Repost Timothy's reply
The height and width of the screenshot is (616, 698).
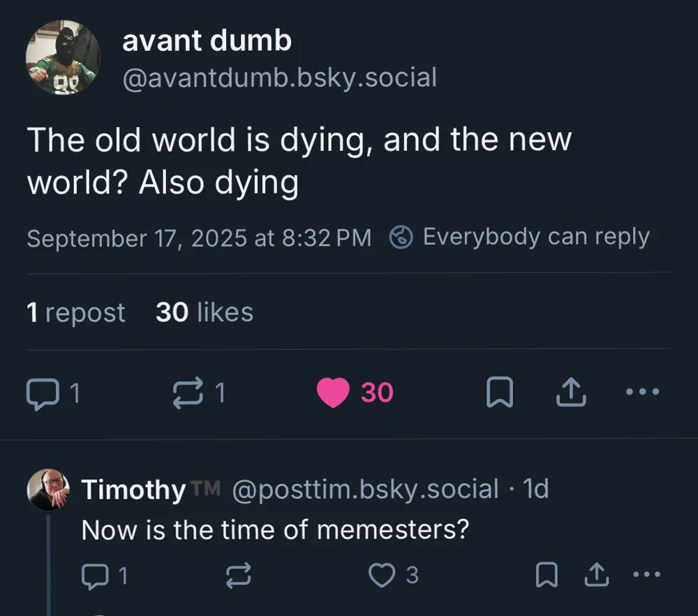click(239, 575)
